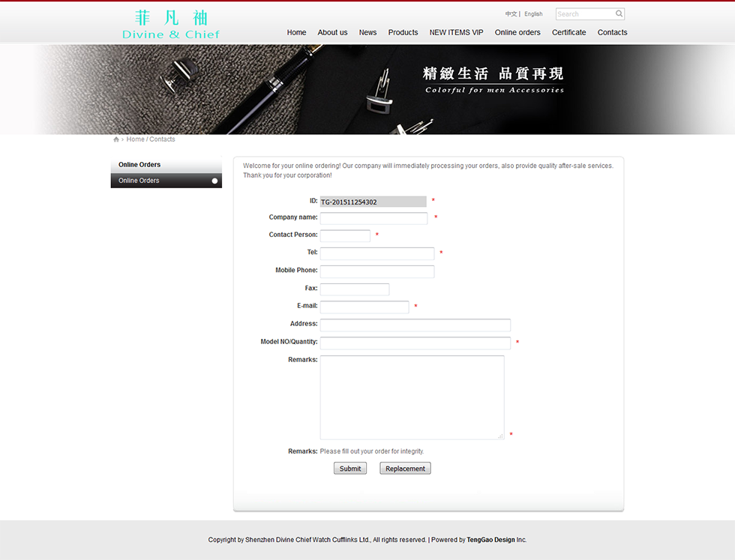The image size is (735, 560).
Task: Focus the Address input field
Action: pos(415,325)
